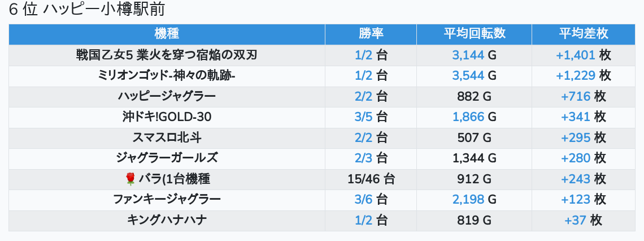Image resolution: width=644 pixels, height=241 pixels.
Task: Sort by the 機種 column header
Action: 167,34
